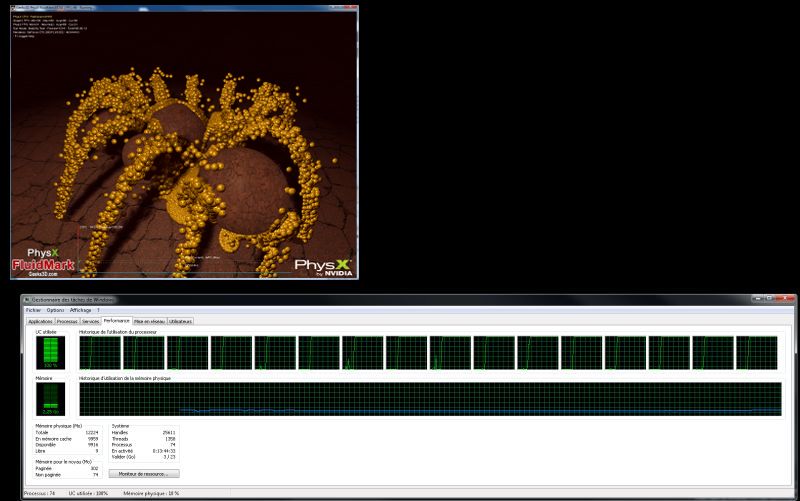Switch to the Mise en réseau tab
The height and width of the screenshot is (501, 800).
[x=149, y=321]
